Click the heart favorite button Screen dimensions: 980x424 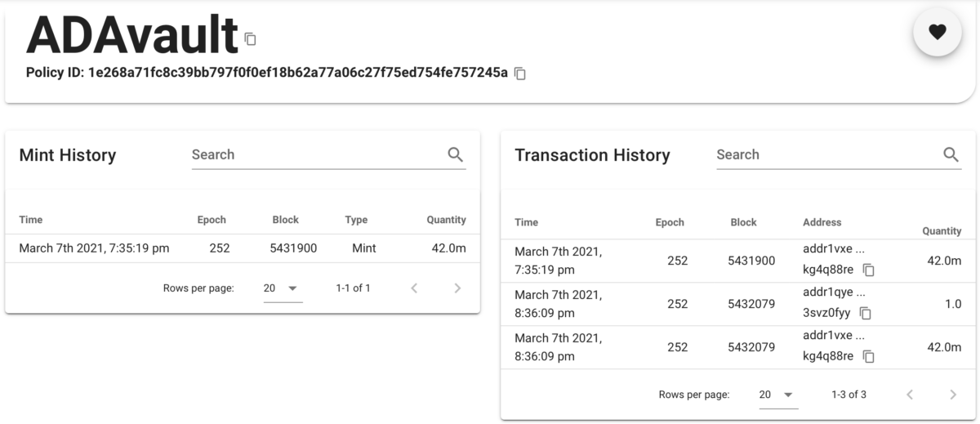937,32
